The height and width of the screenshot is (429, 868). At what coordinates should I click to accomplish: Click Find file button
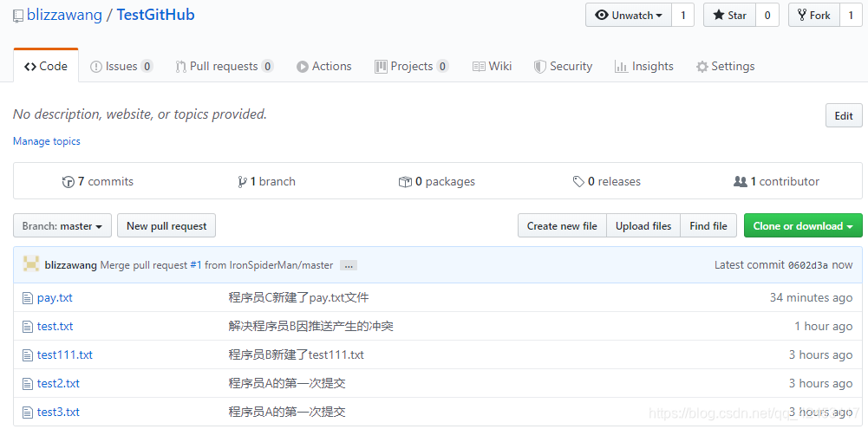708,226
